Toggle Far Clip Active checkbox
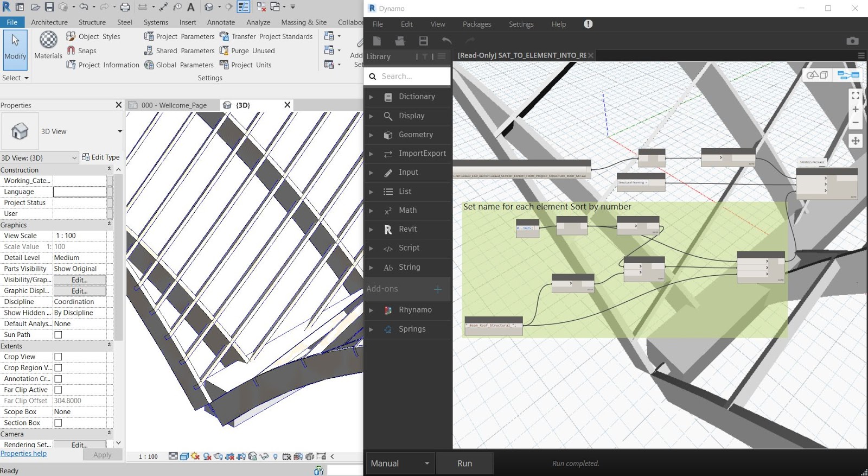This screenshot has height=476, width=868. [x=58, y=390]
